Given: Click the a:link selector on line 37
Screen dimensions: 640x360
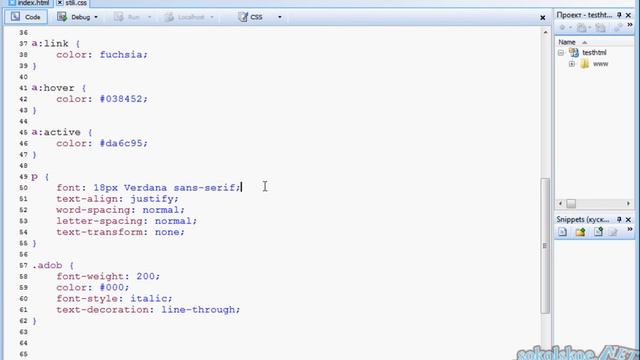Looking at the screenshot, I should 50,43.
